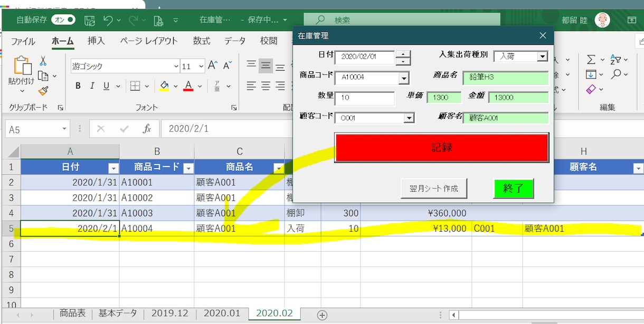Viewport: 644px width, 324px height.
Task: Select the Format Painter brush icon
Action: tap(43, 91)
